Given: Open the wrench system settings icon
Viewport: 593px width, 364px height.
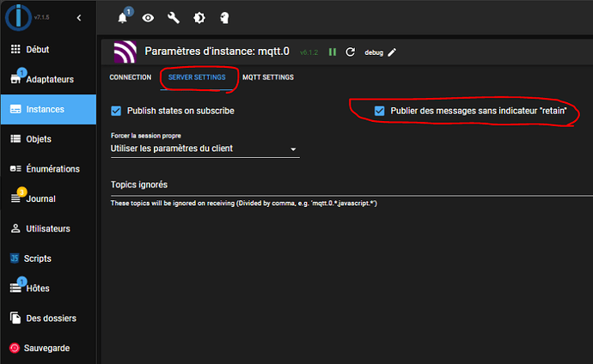Looking at the screenshot, I should point(174,18).
